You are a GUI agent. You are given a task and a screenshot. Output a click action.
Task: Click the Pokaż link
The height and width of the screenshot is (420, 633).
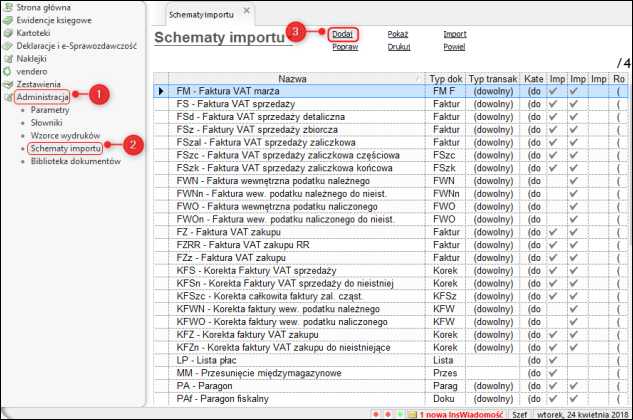point(398,34)
